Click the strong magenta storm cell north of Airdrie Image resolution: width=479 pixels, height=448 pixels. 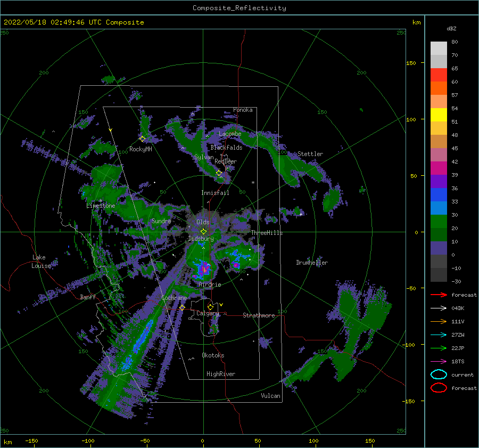click(204, 270)
